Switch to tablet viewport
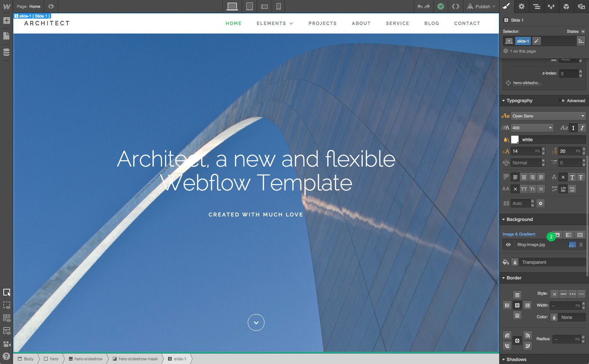The width and height of the screenshot is (589, 364). (250, 6)
